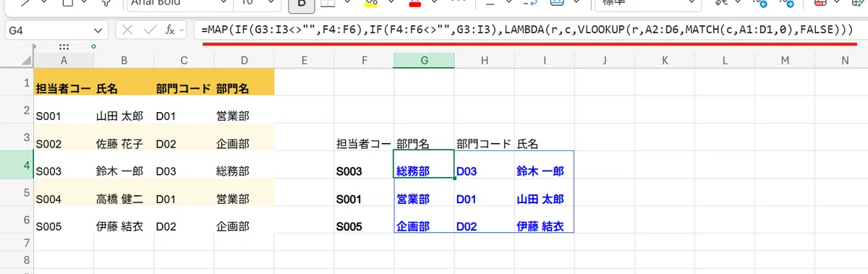868x274 pixels.
Task: Click increase decimal places icon
Action: (761, 4)
